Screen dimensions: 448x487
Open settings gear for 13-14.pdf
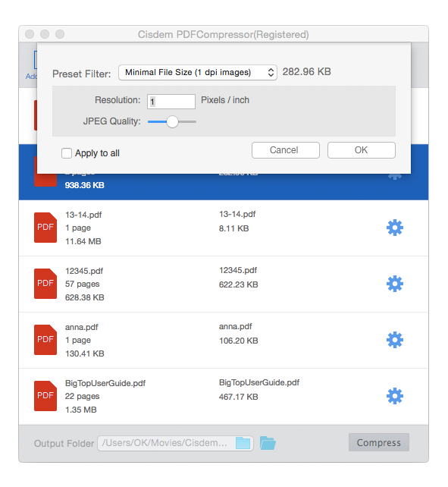[395, 228]
